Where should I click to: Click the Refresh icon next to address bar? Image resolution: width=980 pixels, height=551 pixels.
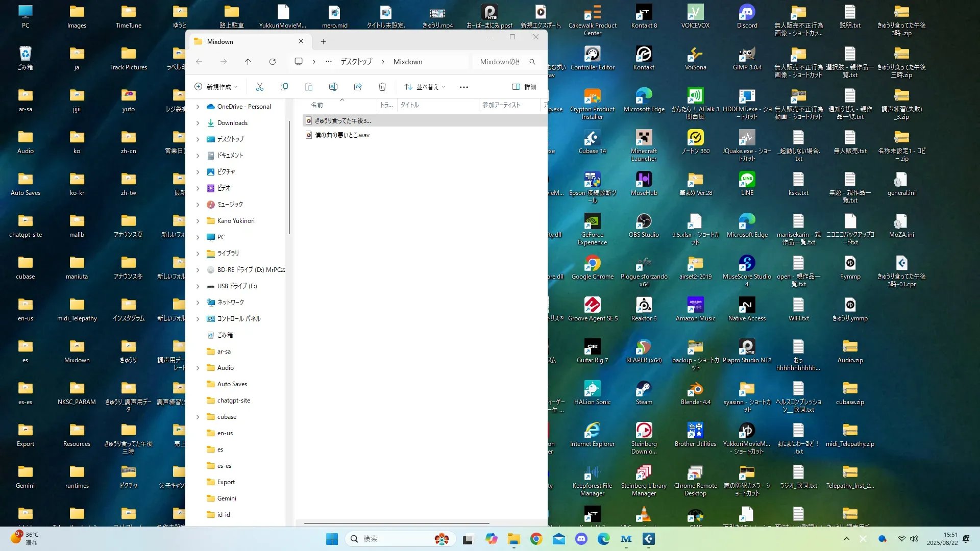click(x=273, y=62)
